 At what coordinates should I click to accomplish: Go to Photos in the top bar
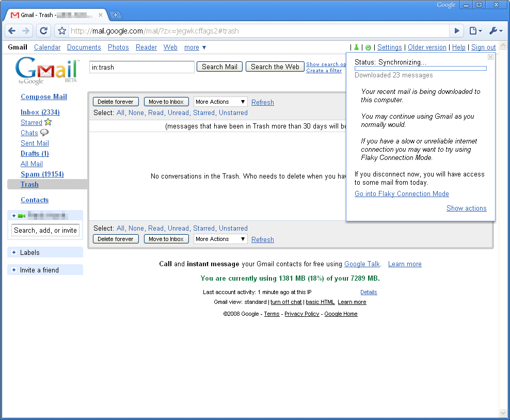118,47
